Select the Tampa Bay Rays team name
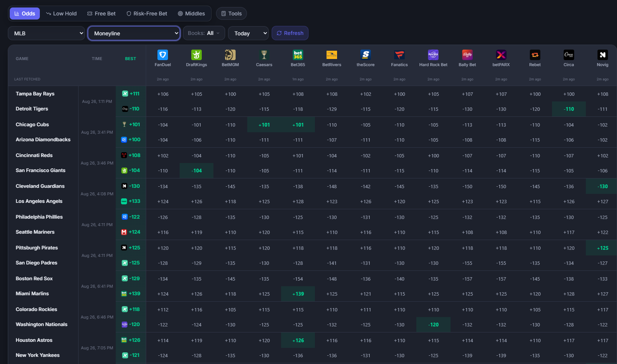The width and height of the screenshot is (617, 364). [x=35, y=94]
